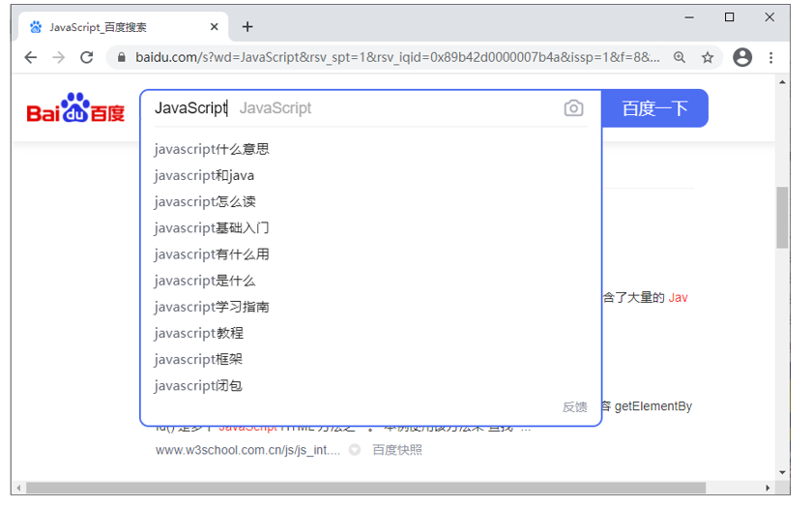Screen dimensions: 812x507
Task: Click the scroll down arrow
Action: pyautogui.click(x=782, y=472)
